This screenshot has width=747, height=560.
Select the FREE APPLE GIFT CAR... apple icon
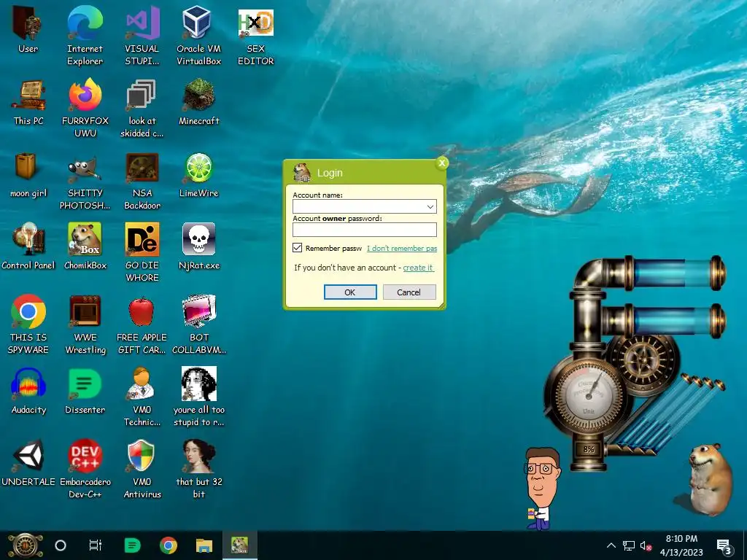tap(142, 324)
